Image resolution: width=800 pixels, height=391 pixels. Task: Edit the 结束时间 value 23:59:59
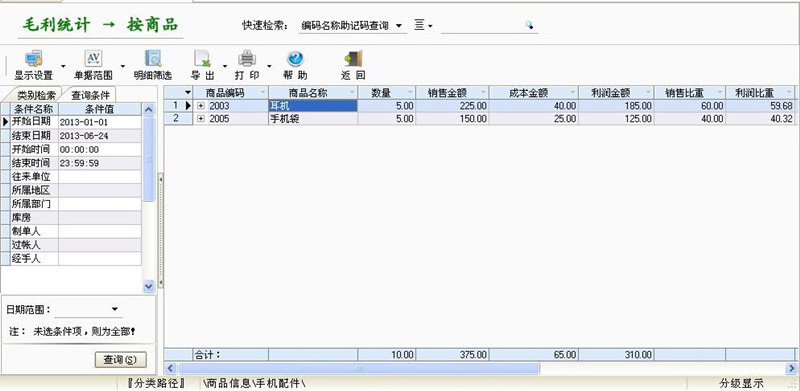pyautogui.click(x=100, y=163)
